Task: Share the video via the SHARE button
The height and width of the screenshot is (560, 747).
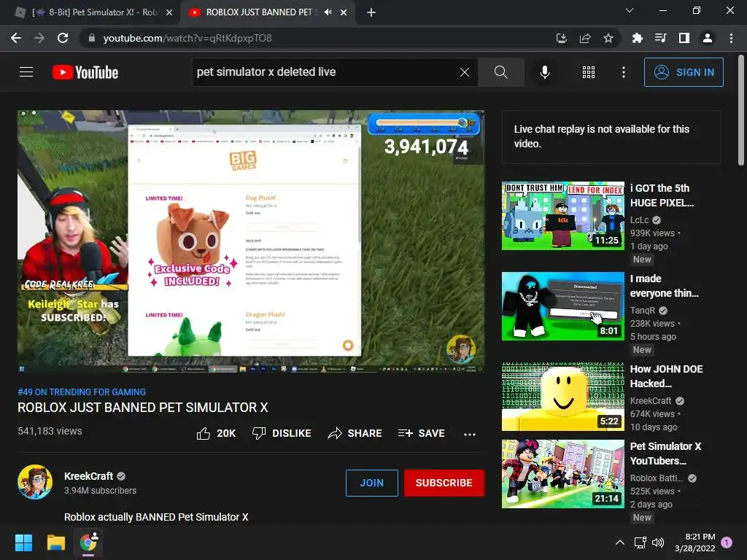Action: (355, 433)
